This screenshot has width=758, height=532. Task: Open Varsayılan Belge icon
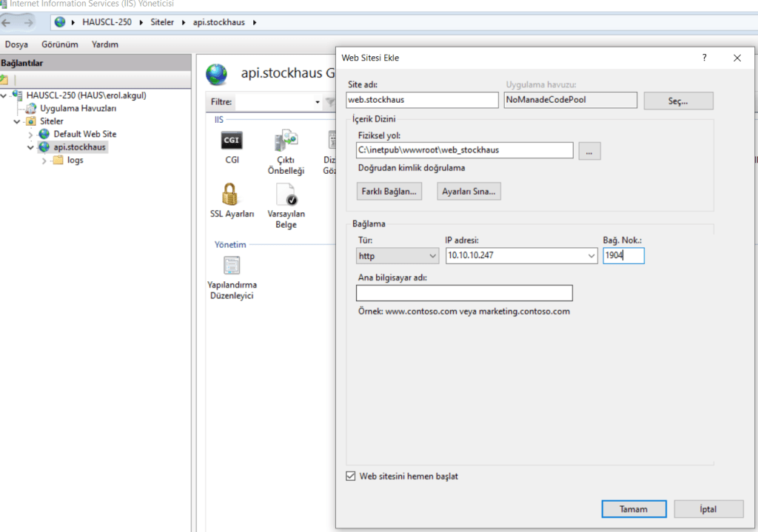(x=286, y=195)
